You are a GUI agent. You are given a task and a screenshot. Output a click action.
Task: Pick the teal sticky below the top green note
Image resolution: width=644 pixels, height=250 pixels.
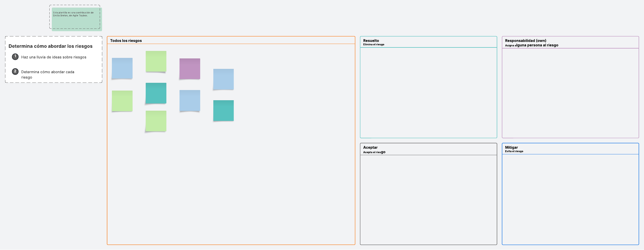(156, 93)
